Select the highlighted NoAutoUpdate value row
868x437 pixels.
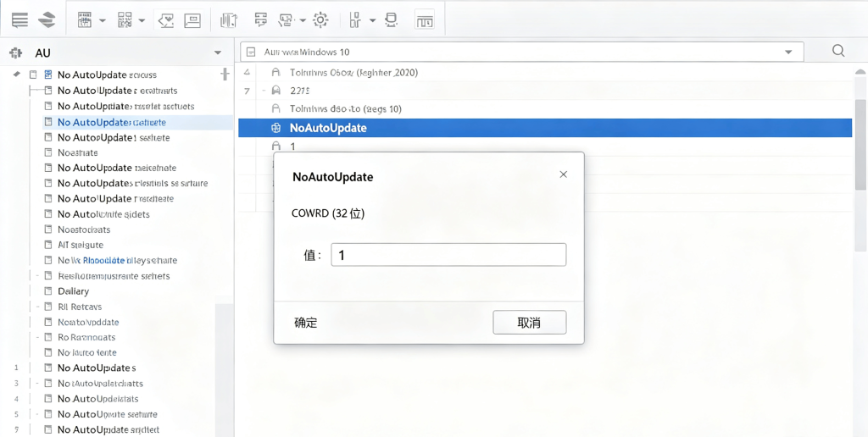tap(545, 128)
